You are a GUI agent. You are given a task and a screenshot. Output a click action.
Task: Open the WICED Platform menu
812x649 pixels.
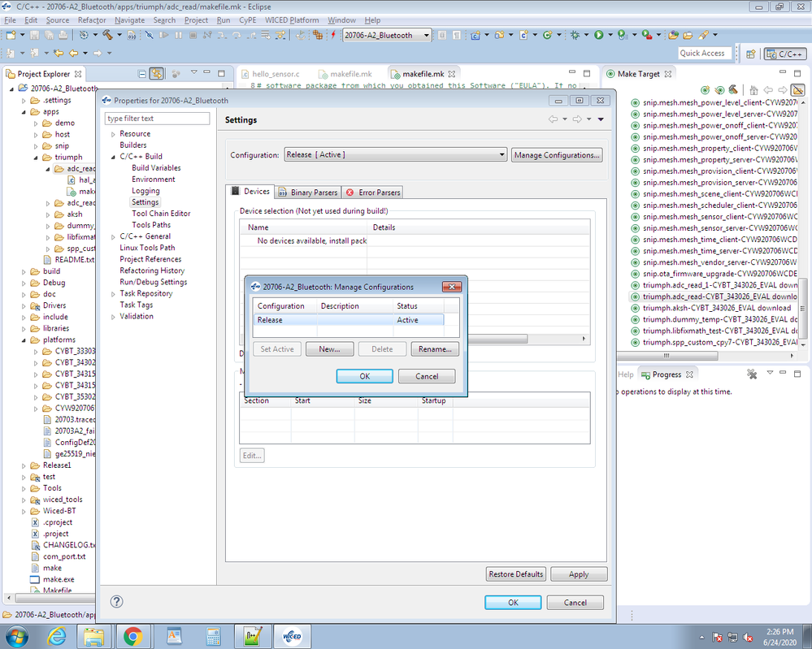coord(292,20)
